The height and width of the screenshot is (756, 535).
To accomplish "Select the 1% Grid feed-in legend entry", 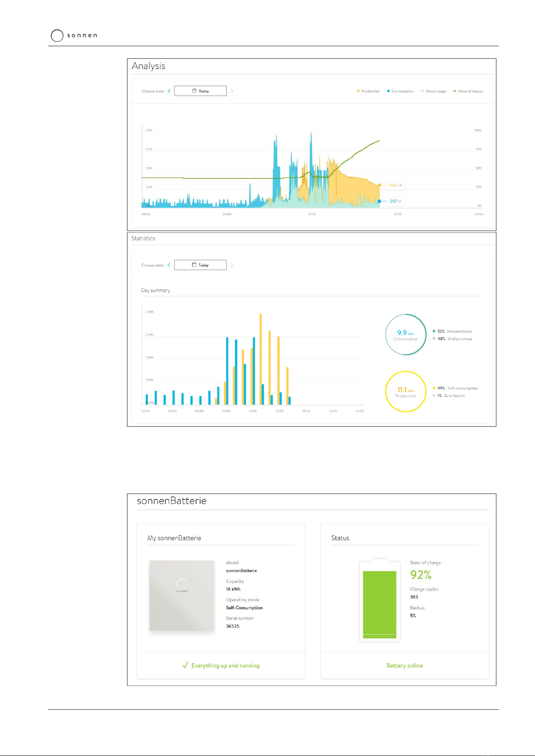I will 449,396.
